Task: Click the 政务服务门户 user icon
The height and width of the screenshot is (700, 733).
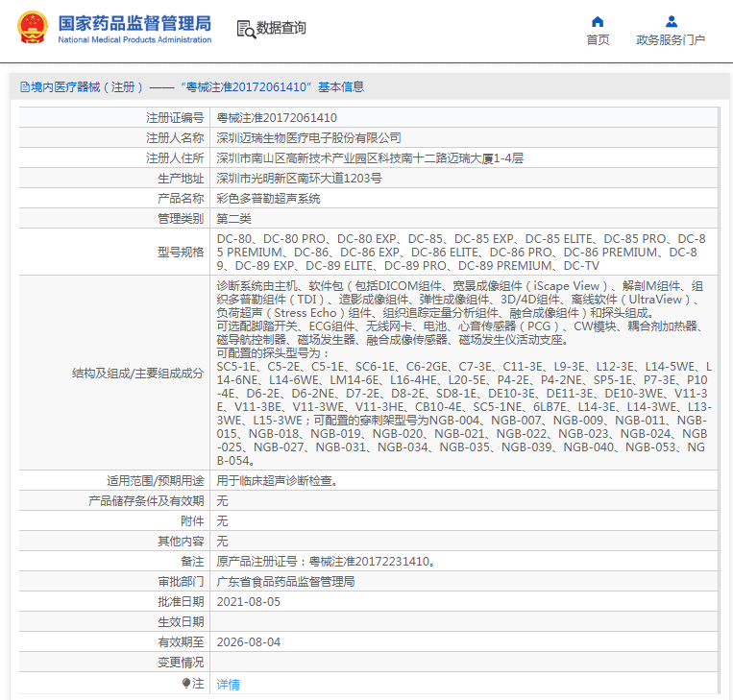Action: point(672,21)
